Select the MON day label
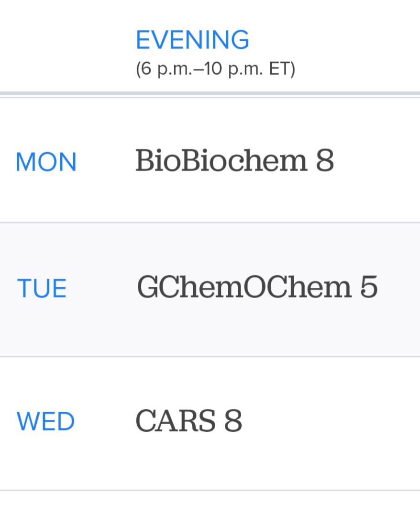Viewport: 420px width, 507px height. pyautogui.click(x=46, y=162)
